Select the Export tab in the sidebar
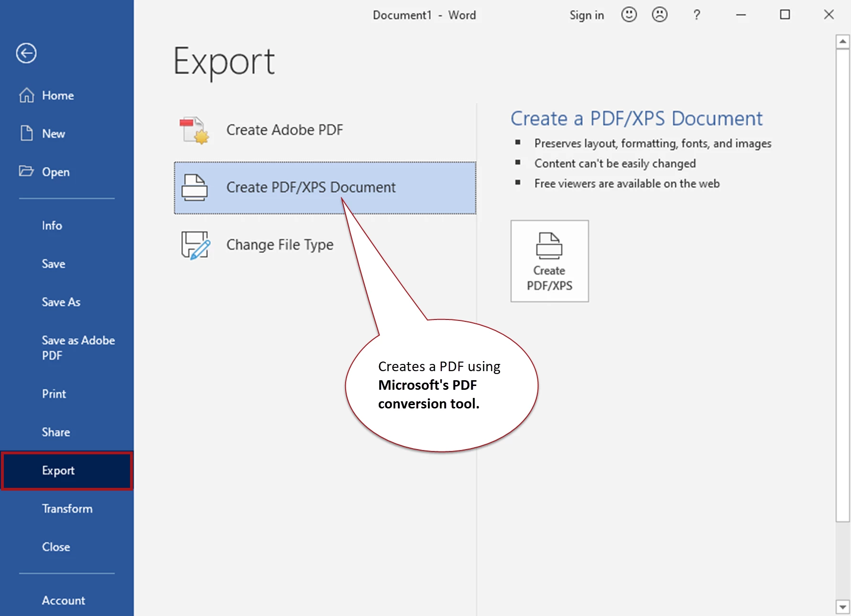851x616 pixels. click(x=67, y=471)
